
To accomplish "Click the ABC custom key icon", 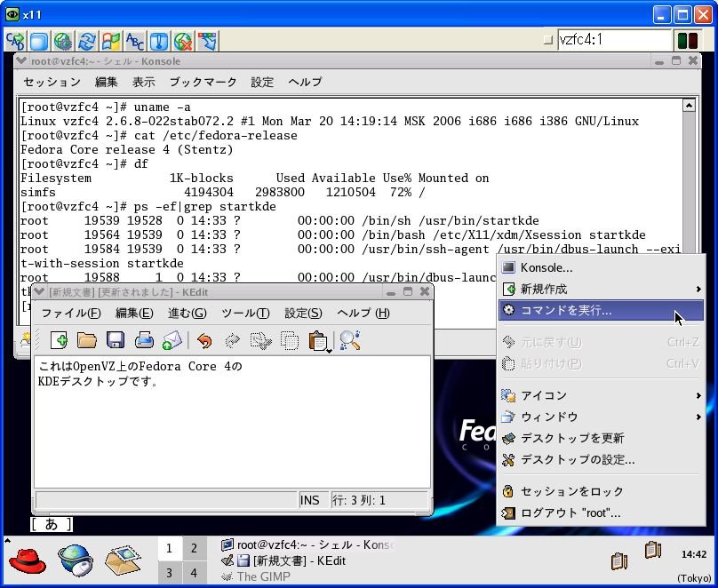I will click(135, 41).
